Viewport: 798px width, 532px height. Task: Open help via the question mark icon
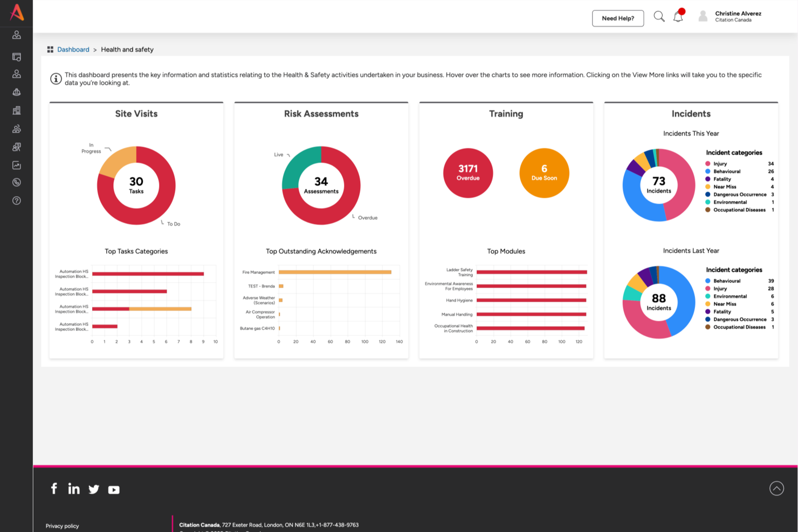(x=16, y=200)
